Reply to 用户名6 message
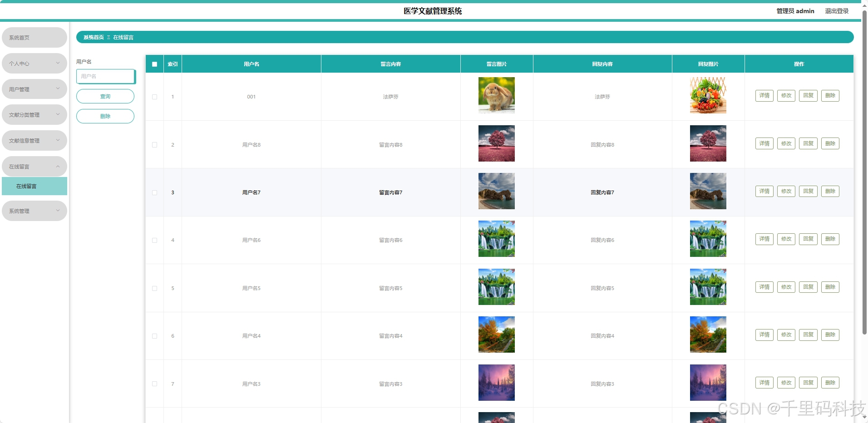The image size is (868, 423). point(809,239)
